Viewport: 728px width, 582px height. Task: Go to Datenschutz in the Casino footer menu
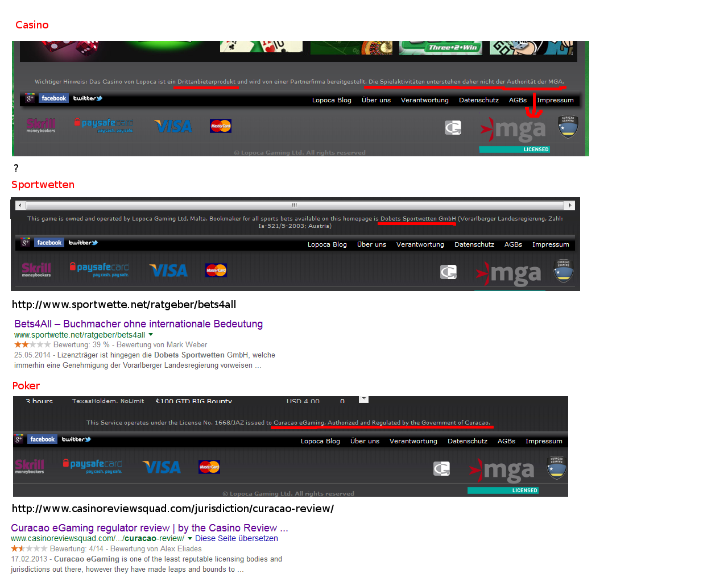pyautogui.click(x=479, y=100)
